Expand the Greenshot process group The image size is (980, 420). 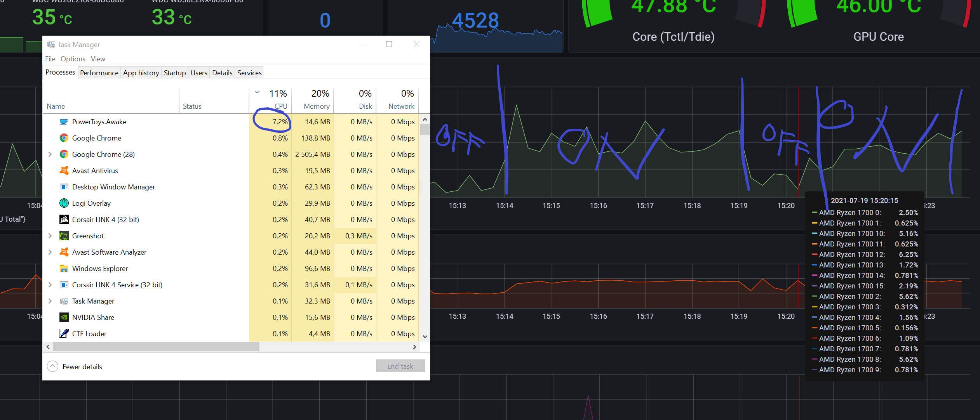[x=50, y=236]
